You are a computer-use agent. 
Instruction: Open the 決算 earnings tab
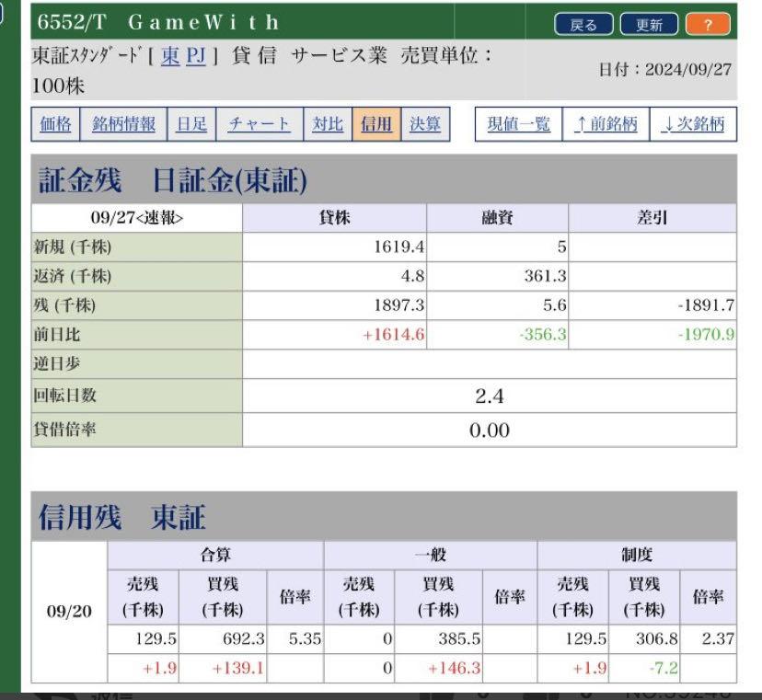[x=424, y=125]
